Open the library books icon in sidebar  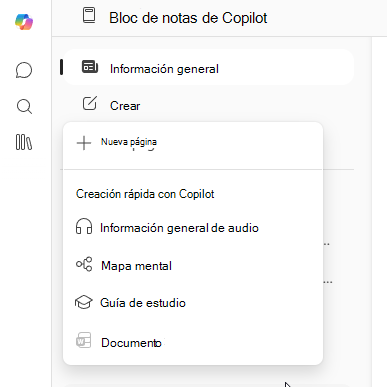24,142
